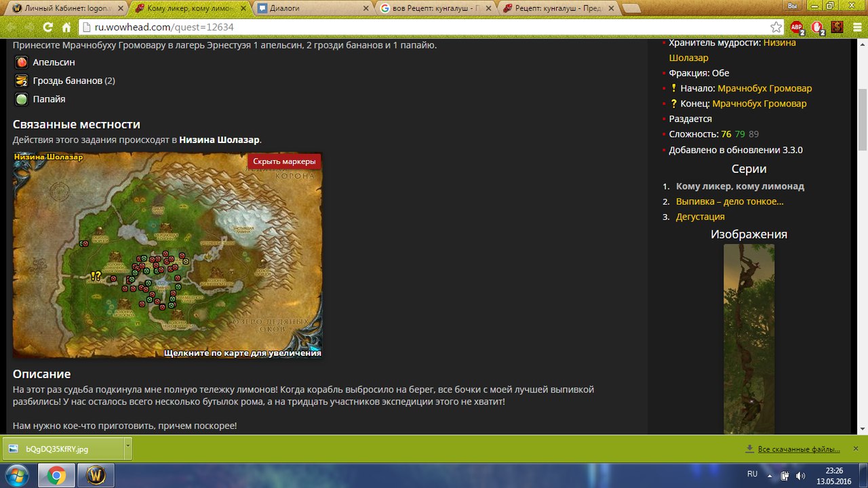Open the Выпивка – дело тонкое quest link
The image size is (868, 488).
[730, 201]
